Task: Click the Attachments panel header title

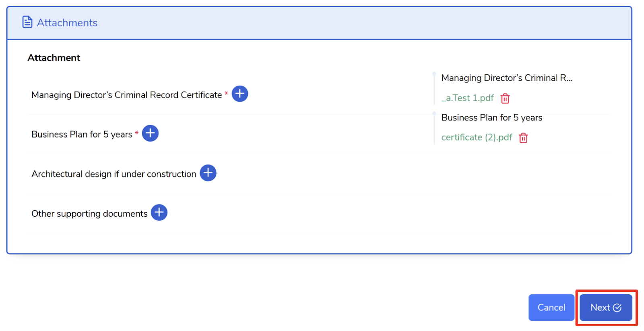Action: [67, 23]
